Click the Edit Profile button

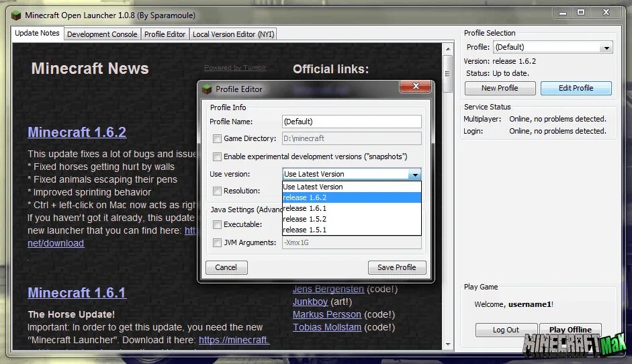(x=576, y=88)
